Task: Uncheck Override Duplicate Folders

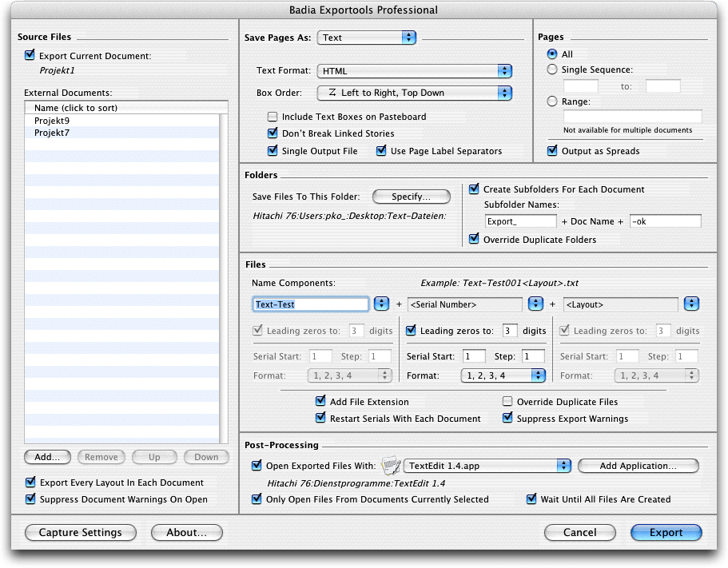Action: [x=474, y=239]
